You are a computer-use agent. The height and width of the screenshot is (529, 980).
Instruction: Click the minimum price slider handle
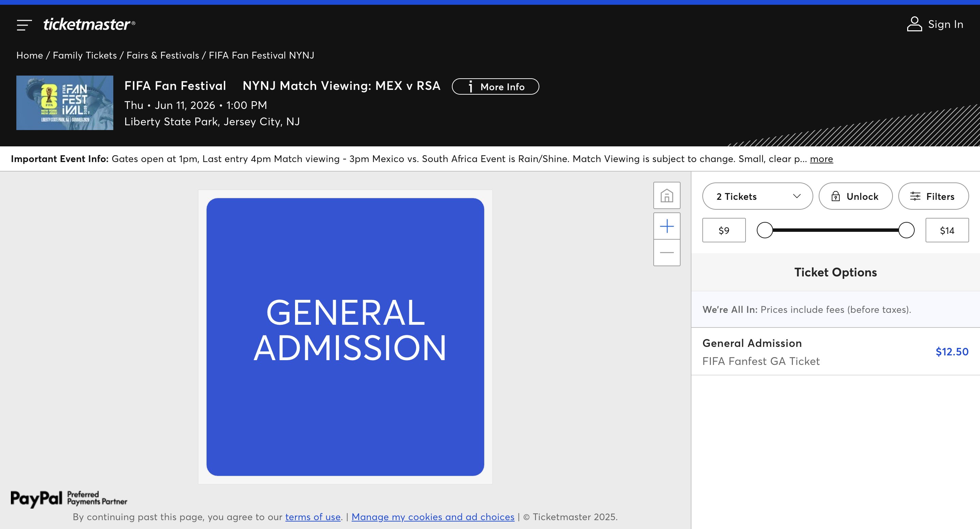click(x=764, y=230)
